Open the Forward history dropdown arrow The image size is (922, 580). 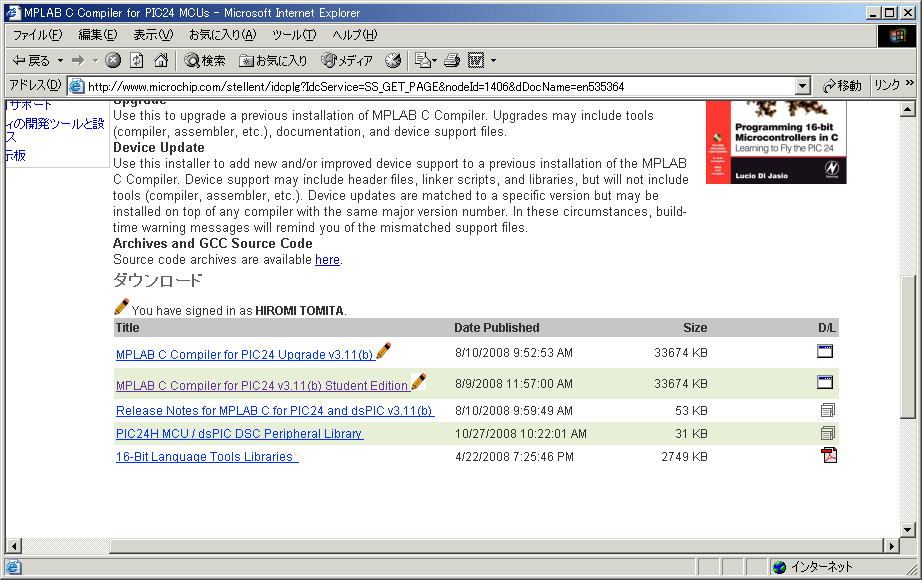[95, 61]
